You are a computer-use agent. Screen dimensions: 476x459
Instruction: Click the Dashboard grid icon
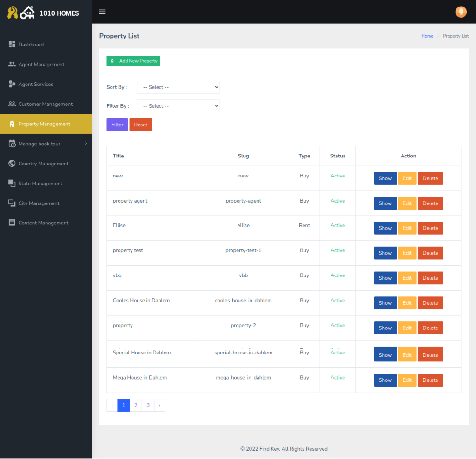coord(12,45)
